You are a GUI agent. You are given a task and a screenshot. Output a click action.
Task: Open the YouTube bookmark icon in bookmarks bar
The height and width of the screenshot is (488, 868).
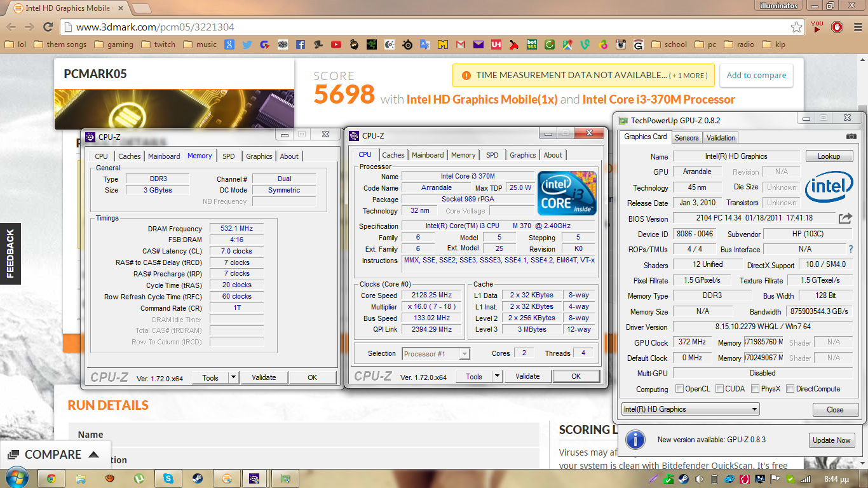point(336,44)
